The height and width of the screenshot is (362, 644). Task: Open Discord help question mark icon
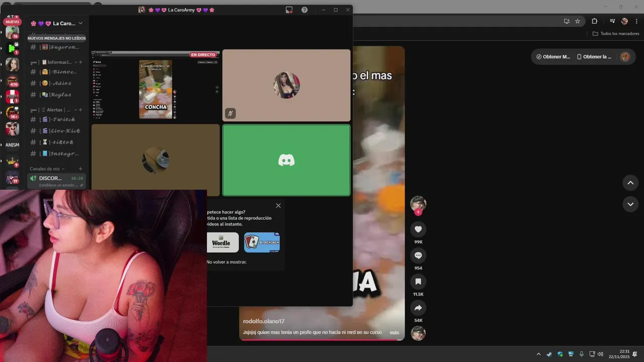click(304, 10)
